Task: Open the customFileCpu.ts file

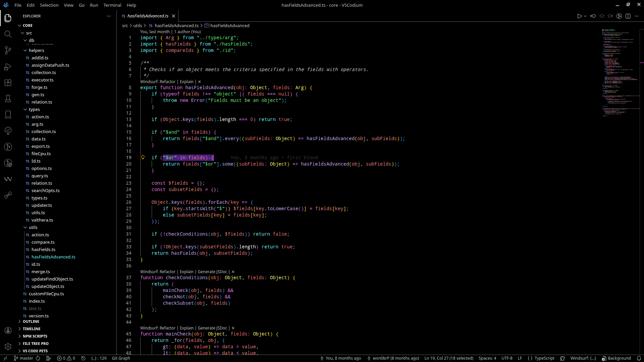Action: tap(46, 294)
